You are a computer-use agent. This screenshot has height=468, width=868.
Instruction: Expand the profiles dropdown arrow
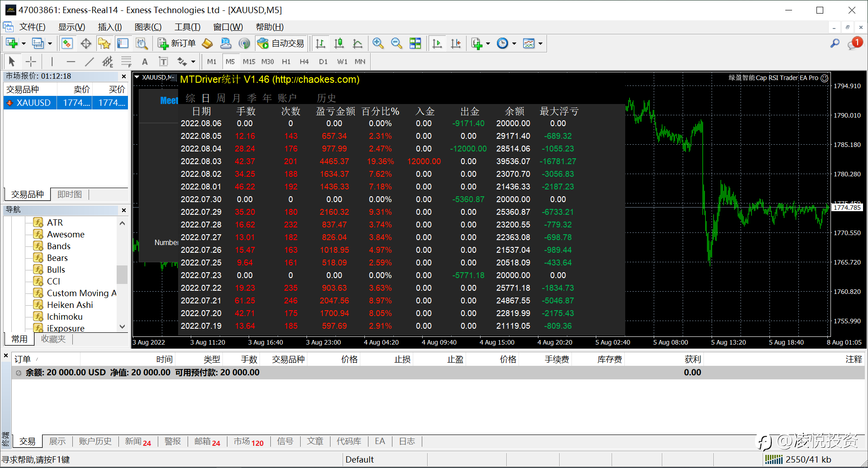tap(50, 44)
